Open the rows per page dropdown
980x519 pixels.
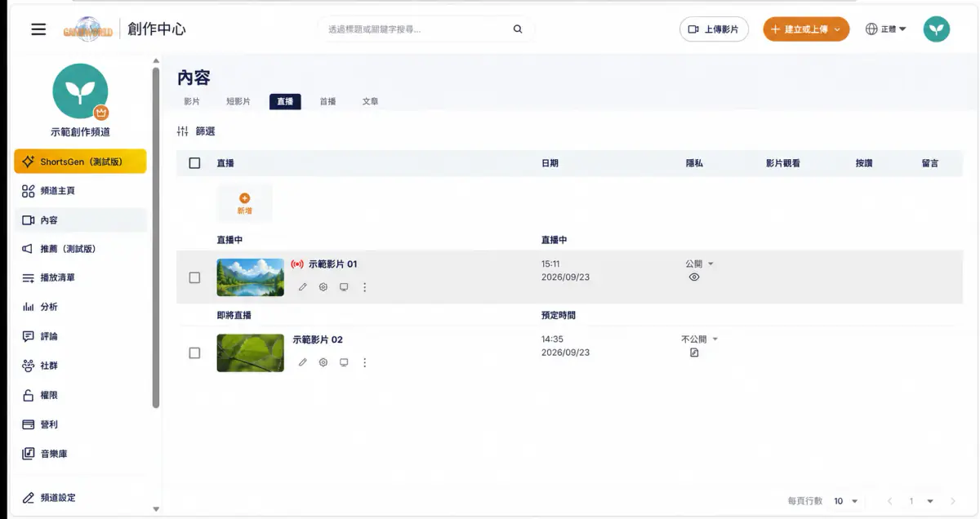coord(846,501)
